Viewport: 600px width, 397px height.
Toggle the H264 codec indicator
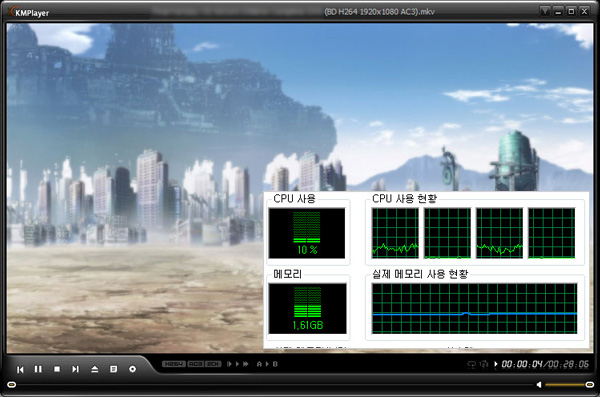[174, 364]
